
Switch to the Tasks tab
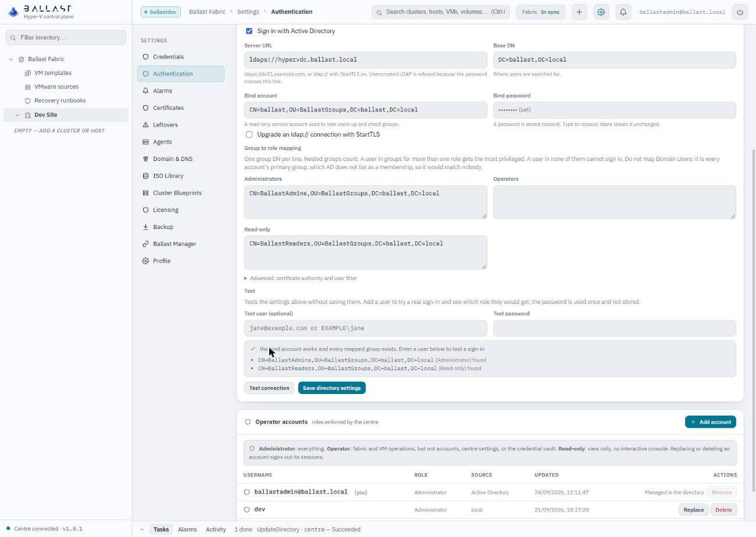[161, 529]
